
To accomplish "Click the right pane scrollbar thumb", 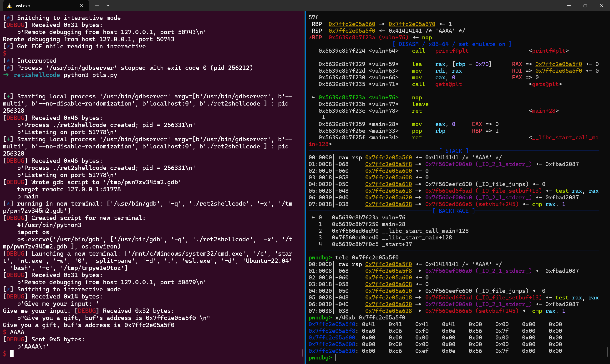I will point(608,352).
